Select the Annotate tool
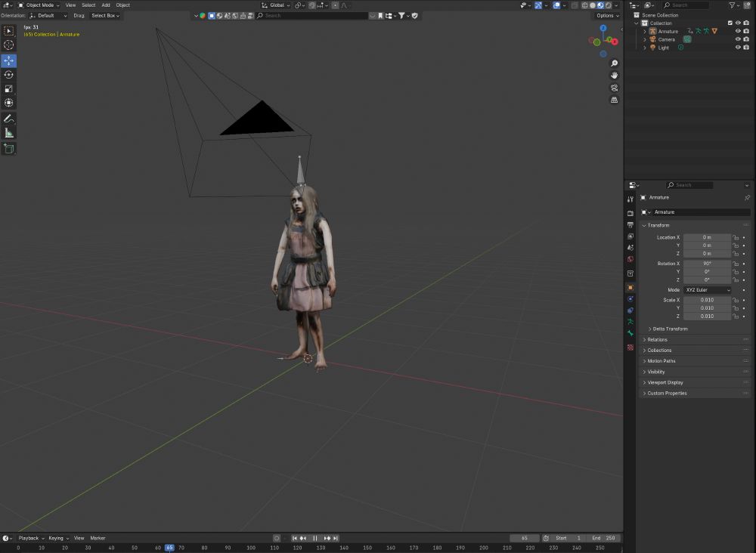756x553 pixels. pos(9,119)
